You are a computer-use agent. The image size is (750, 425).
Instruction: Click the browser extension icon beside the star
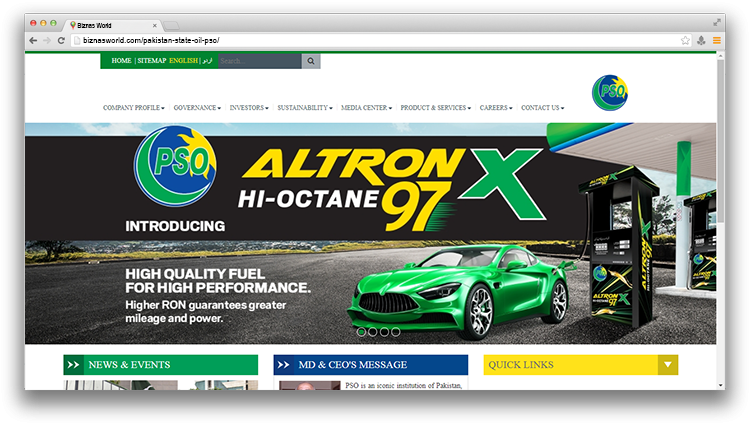(701, 41)
